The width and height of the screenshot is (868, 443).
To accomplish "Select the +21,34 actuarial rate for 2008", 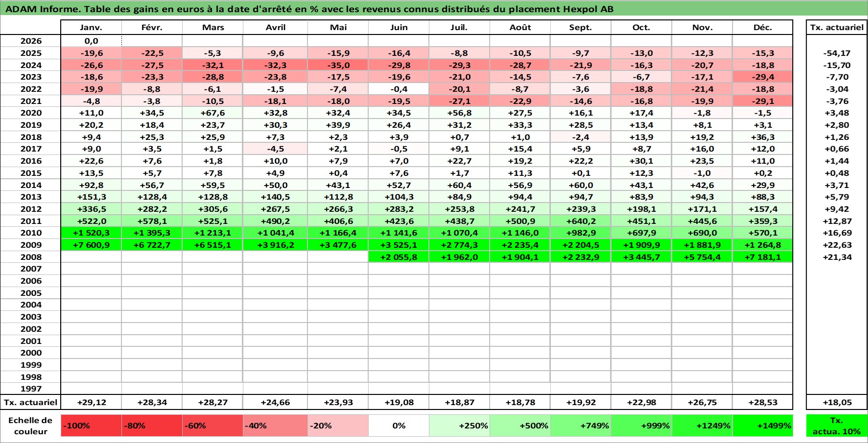I will [837, 257].
